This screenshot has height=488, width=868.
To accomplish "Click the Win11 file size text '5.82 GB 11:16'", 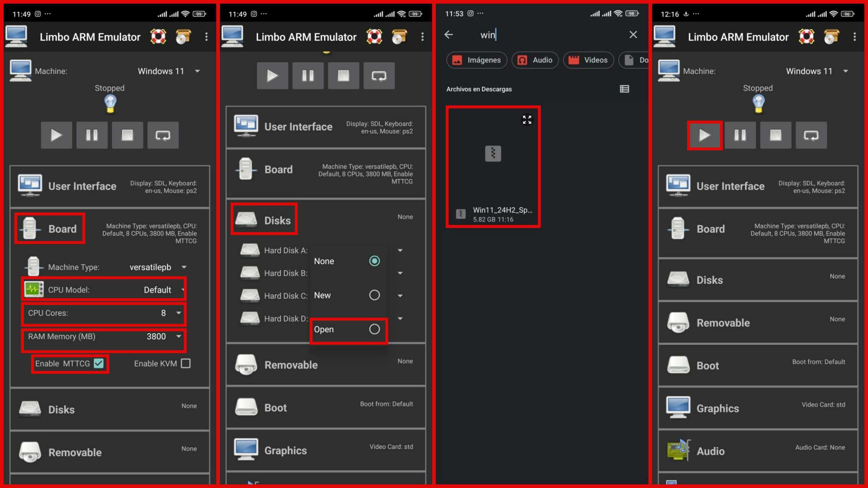I will 493,219.
